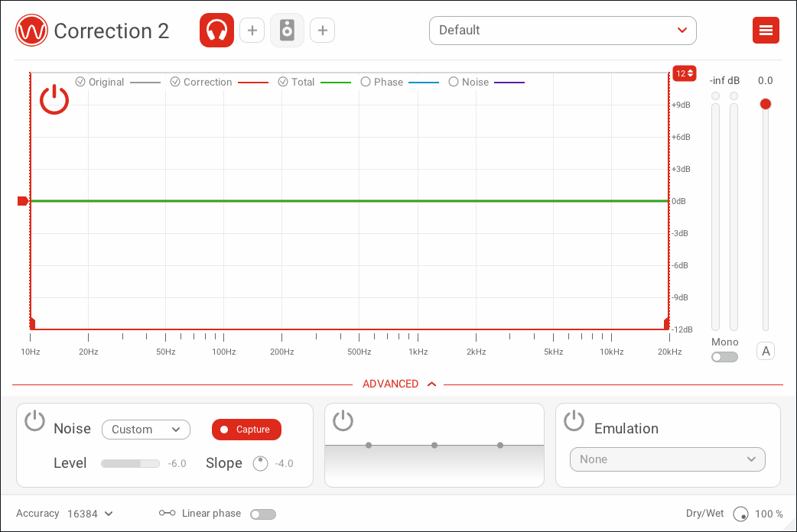Switch on the Mono toggle
Viewport: 797px width, 532px height.
(x=724, y=357)
